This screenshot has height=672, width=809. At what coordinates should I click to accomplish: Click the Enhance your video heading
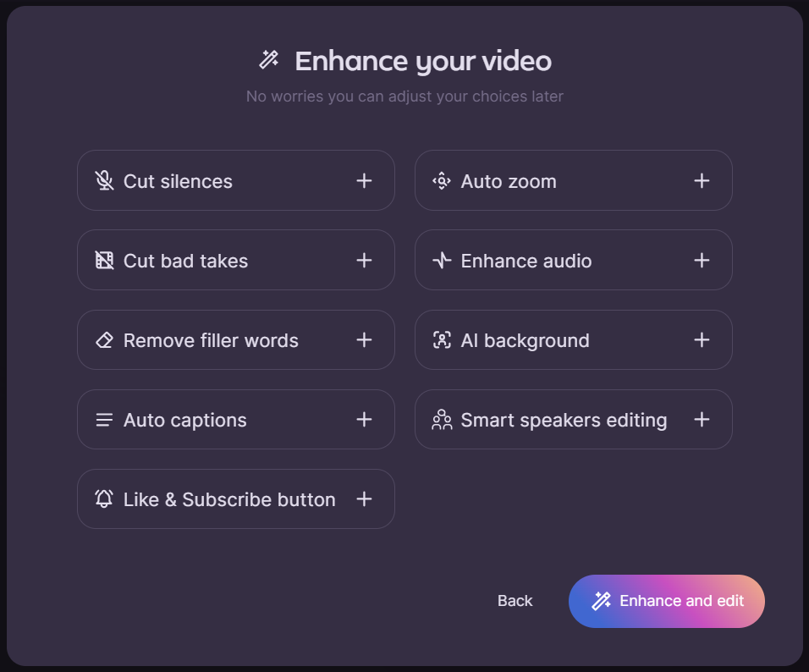click(423, 62)
